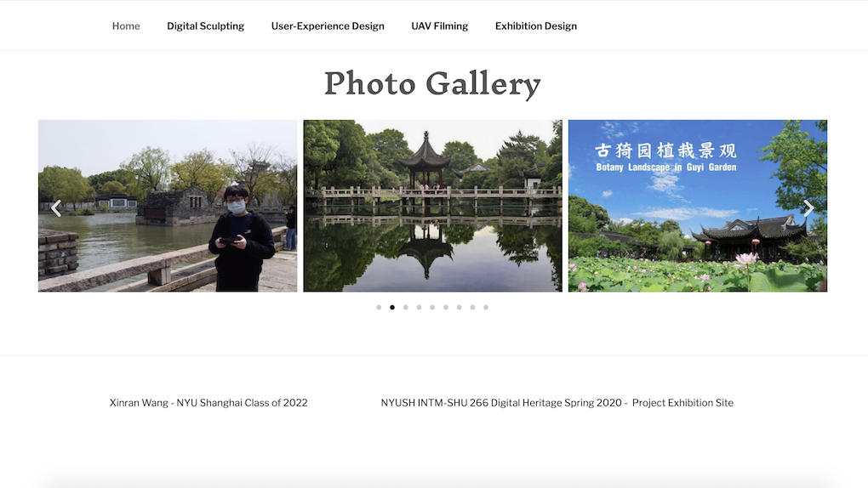868x488 pixels.
Task: Advance the gallery with right arrow
Action: [x=809, y=208]
